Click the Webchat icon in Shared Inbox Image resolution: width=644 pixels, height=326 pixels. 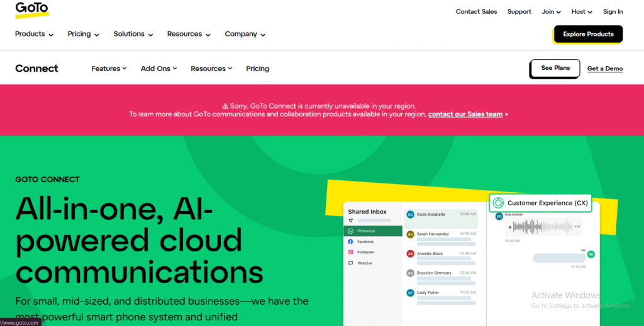click(x=351, y=263)
